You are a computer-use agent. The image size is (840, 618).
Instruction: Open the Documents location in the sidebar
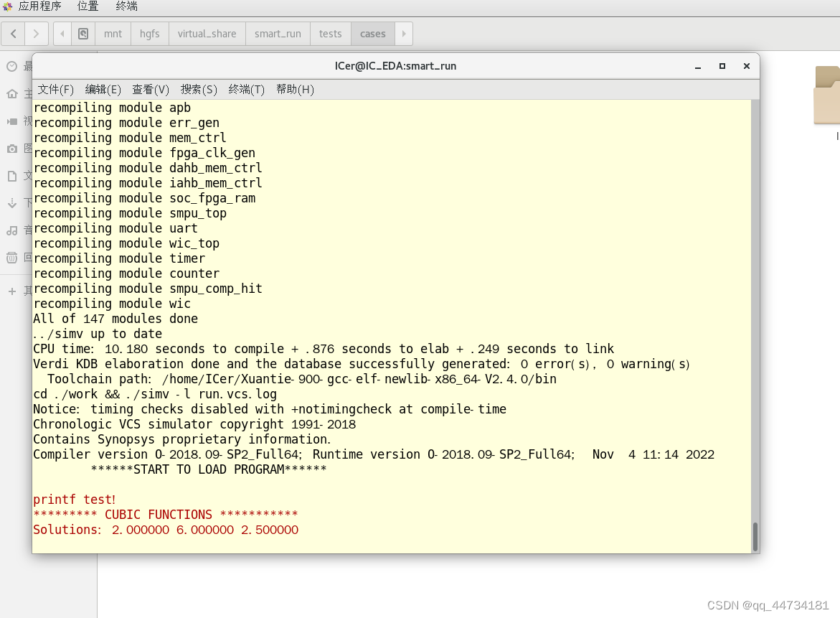pyautogui.click(x=11, y=176)
